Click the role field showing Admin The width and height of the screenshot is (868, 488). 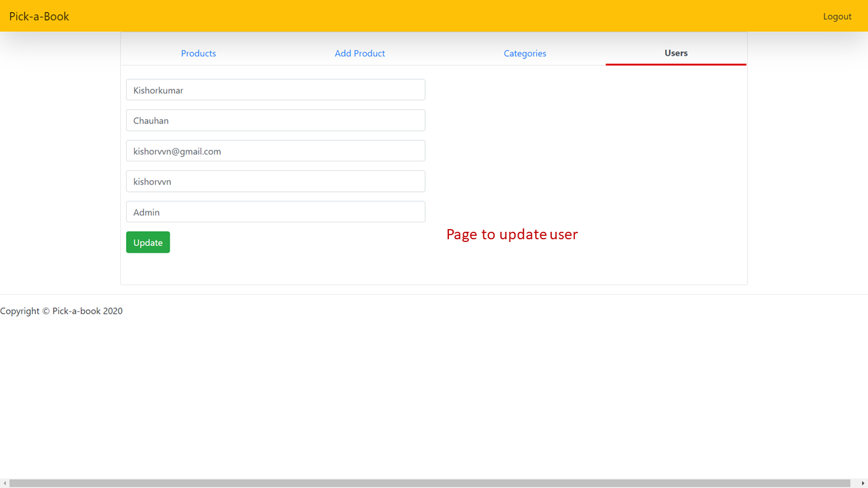tap(276, 211)
